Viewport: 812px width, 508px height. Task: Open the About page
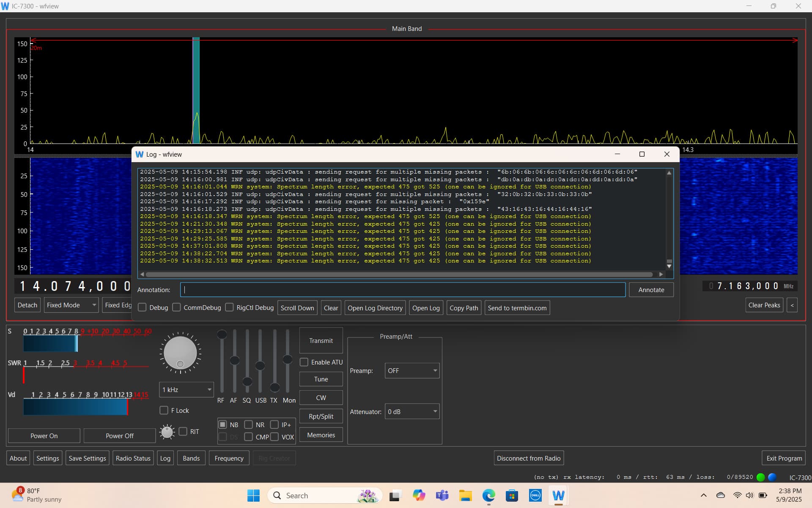(18, 458)
